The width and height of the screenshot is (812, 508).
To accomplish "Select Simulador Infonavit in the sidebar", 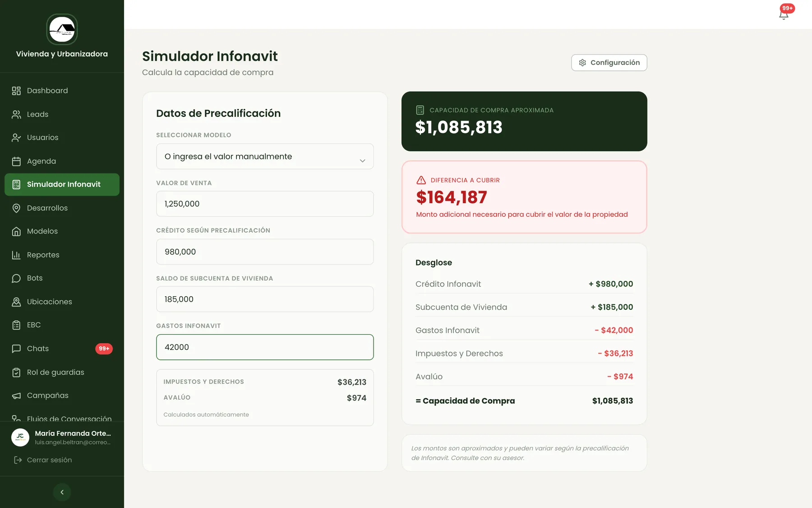I will (x=62, y=184).
